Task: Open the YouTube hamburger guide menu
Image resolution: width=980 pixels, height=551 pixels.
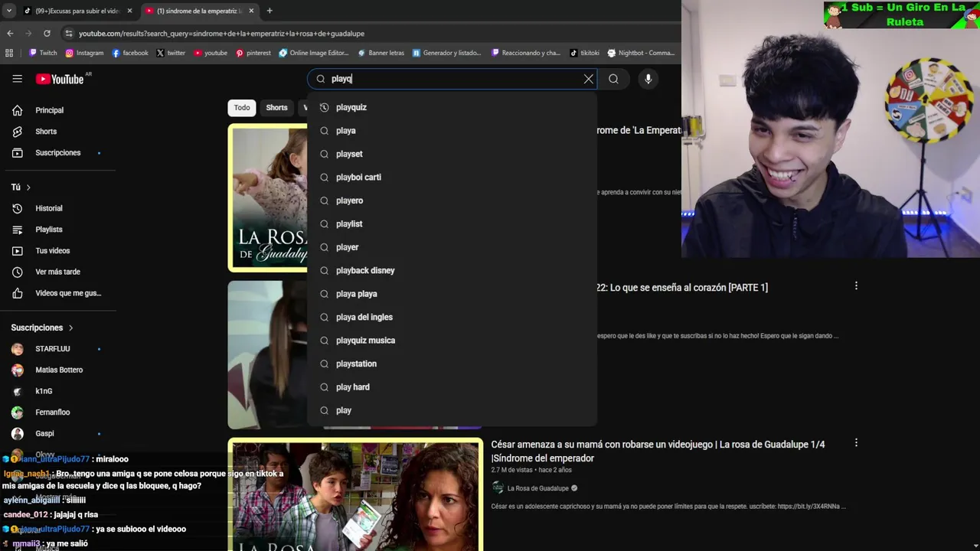Action: [x=17, y=79]
